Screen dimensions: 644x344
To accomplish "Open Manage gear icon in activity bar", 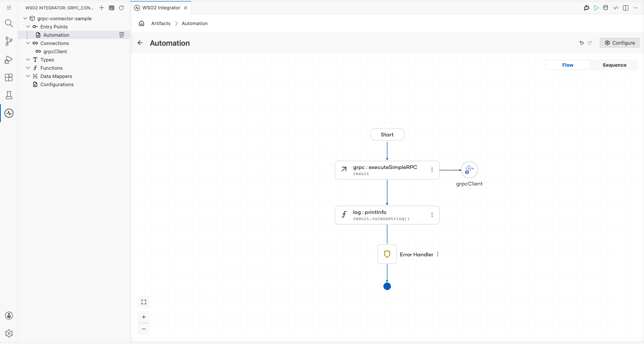I will (9, 334).
